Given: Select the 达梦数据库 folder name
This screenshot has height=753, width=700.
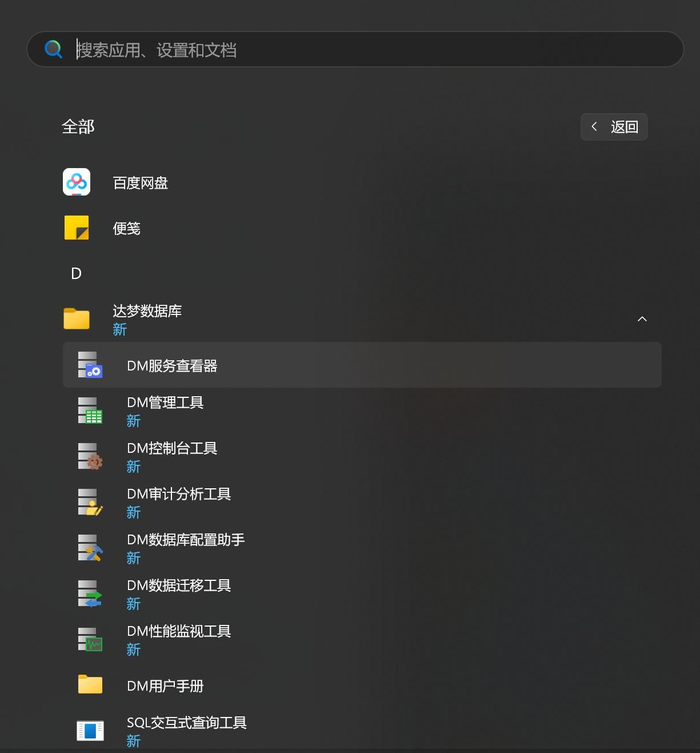Looking at the screenshot, I should click(x=147, y=311).
